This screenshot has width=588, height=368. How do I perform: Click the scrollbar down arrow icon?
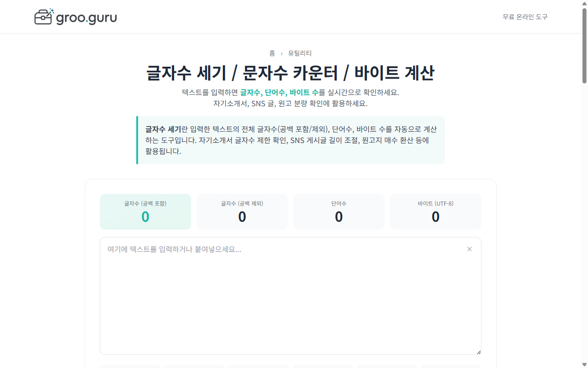(x=584, y=364)
